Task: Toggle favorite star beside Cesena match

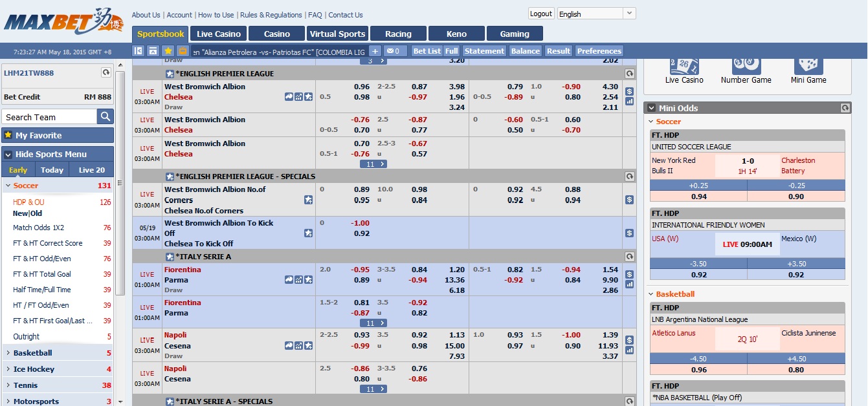Action: (308, 346)
